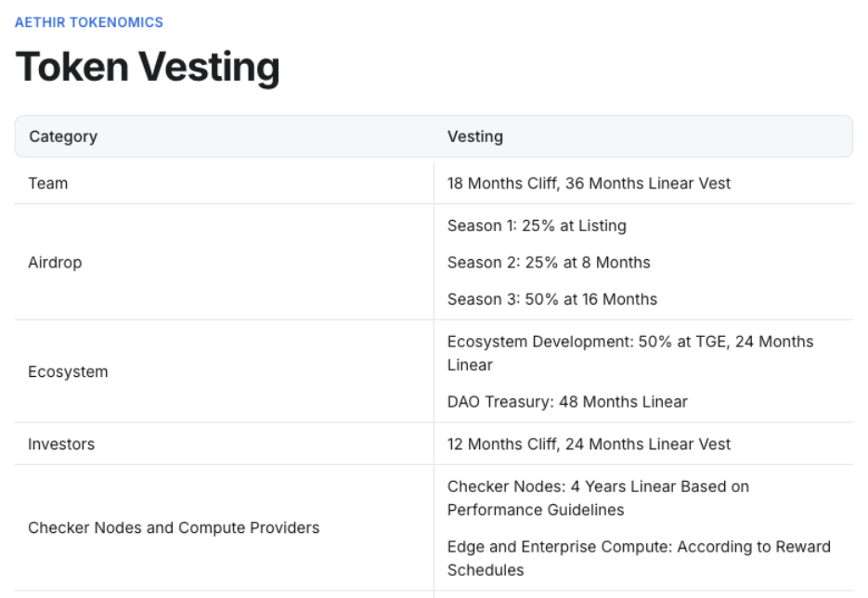This screenshot has height=598, width=868.
Task: Click the Token Vesting page heading
Action: tap(148, 68)
